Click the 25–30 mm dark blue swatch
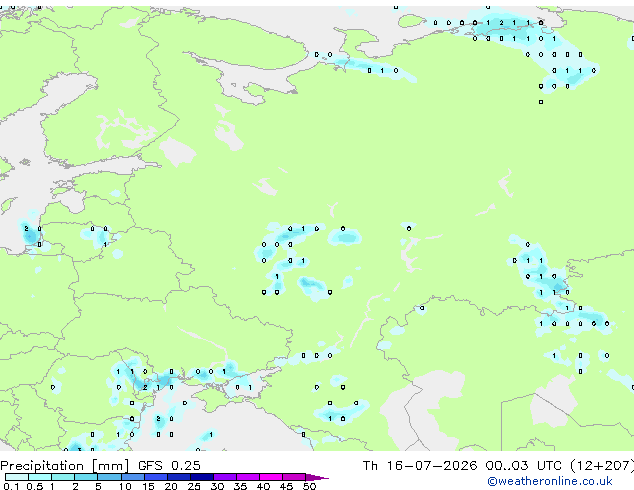Image resolution: width=634 pixels, height=490 pixels. (201, 477)
